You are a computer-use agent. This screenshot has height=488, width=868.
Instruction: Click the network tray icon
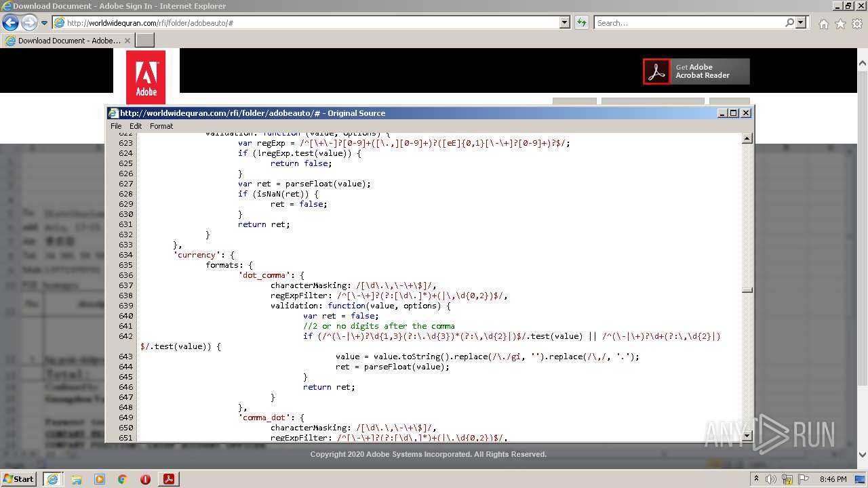786,479
